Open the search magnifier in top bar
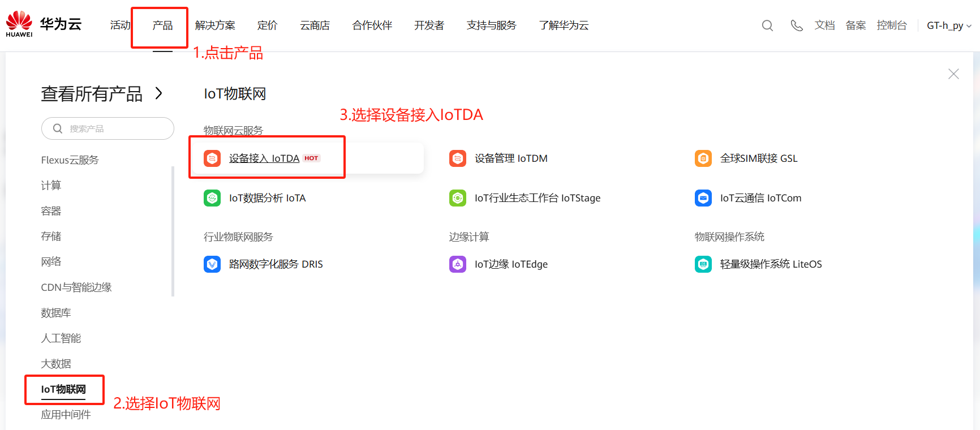 [767, 25]
